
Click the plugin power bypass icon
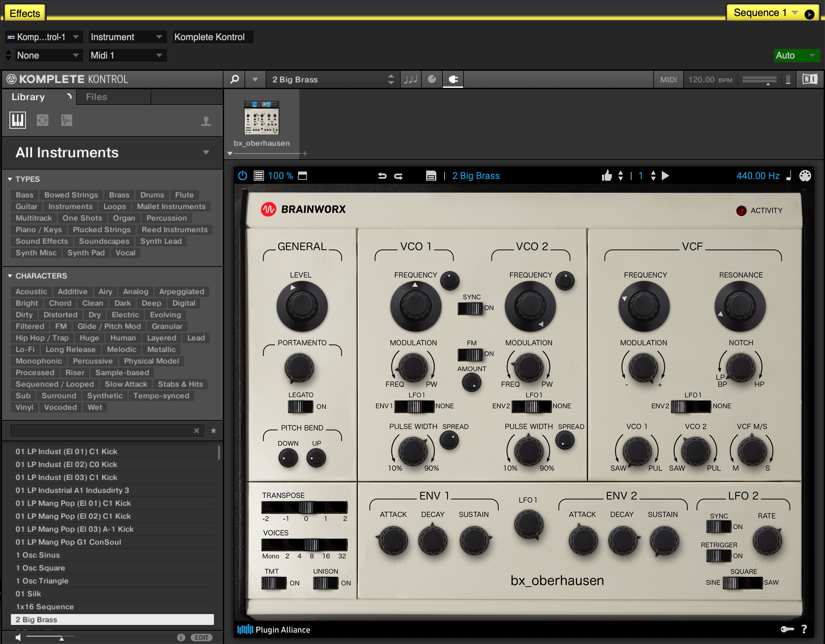(243, 176)
